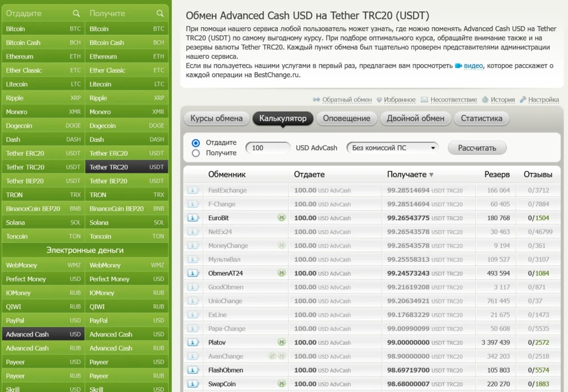Viewport: 568px width, 392px height.
Task: Select WebMoney WMZ in Получите column
Action: click(126, 266)
